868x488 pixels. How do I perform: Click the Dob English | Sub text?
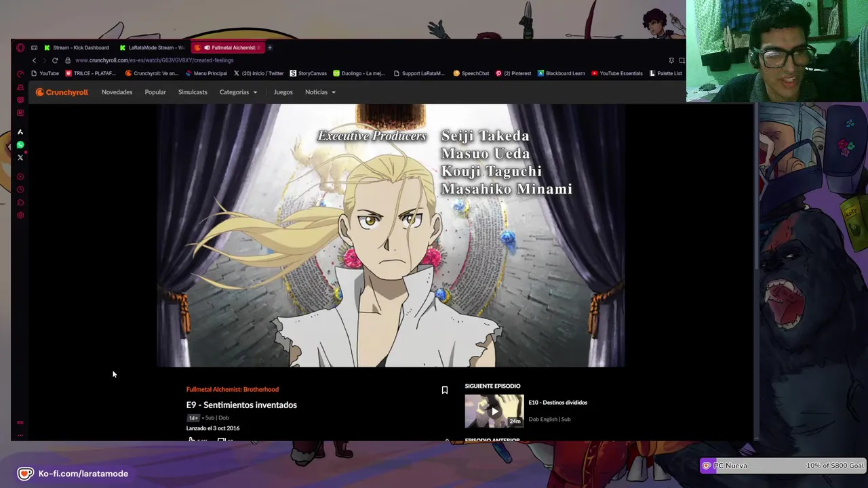549,420
